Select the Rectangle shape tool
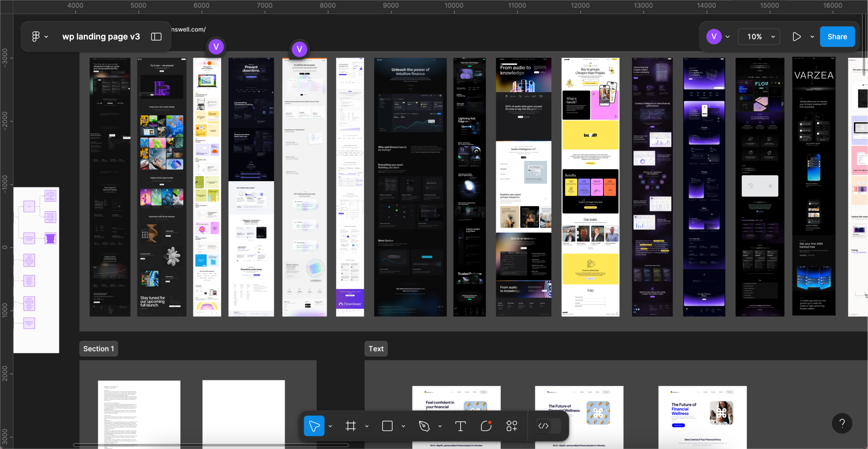 [x=387, y=426]
